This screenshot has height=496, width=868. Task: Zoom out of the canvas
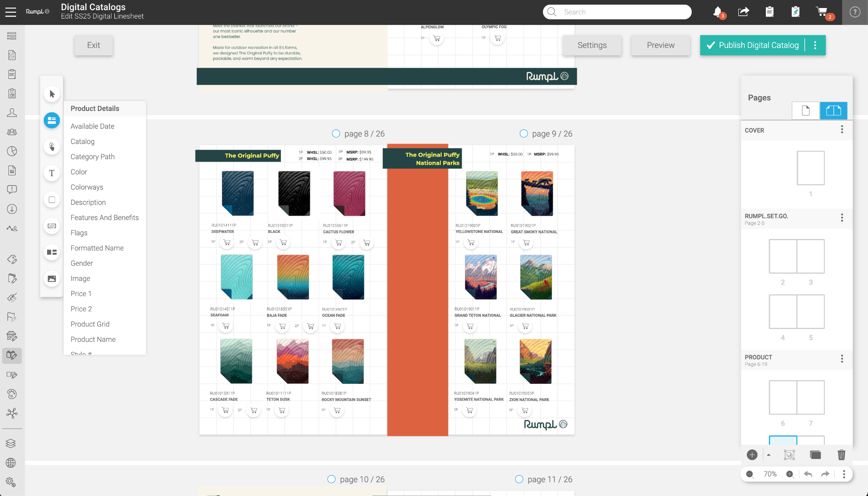point(750,474)
